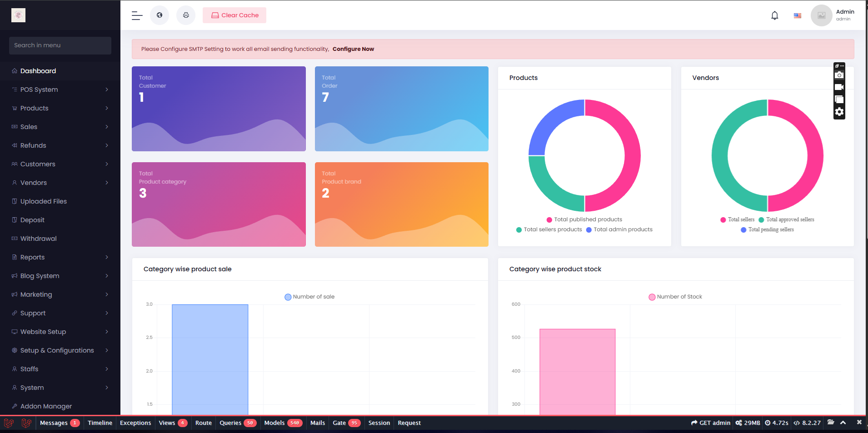Minimize the debugbar with the up caret
This screenshot has width=868, height=433.
pyautogui.click(x=843, y=423)
